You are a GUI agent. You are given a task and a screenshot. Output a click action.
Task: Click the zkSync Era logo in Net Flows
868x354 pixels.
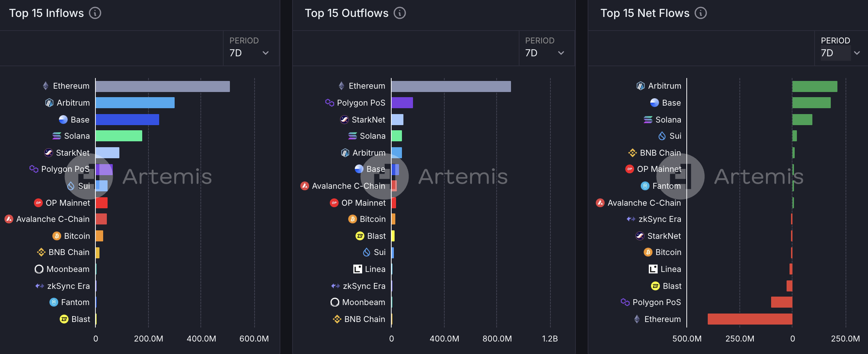(631, 219)
